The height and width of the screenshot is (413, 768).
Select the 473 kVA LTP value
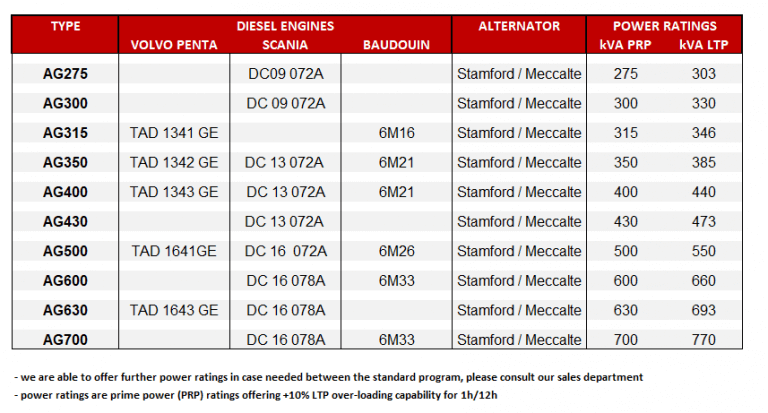tap(703, 221)
